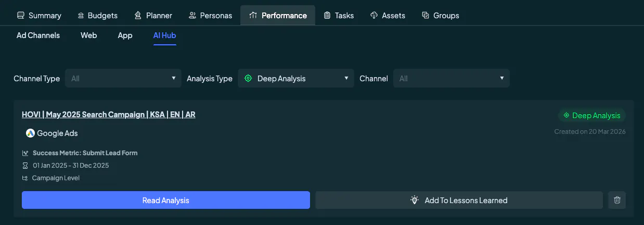Click the target icon in Analysis Type field
The width and height of the screenshot is (644, 225).
(x=248, y=79)
